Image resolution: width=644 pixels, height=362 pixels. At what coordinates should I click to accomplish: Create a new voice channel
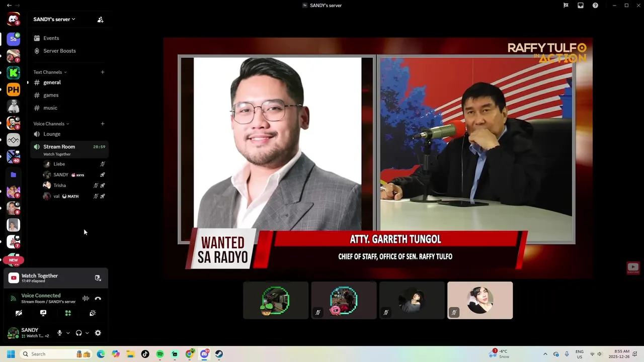[x=103, y=124]
